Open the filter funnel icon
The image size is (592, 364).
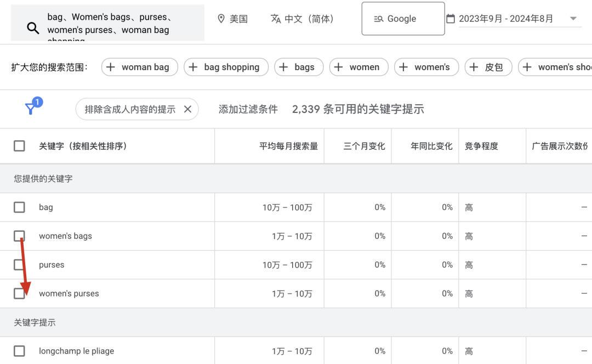[x=30, y=109]
